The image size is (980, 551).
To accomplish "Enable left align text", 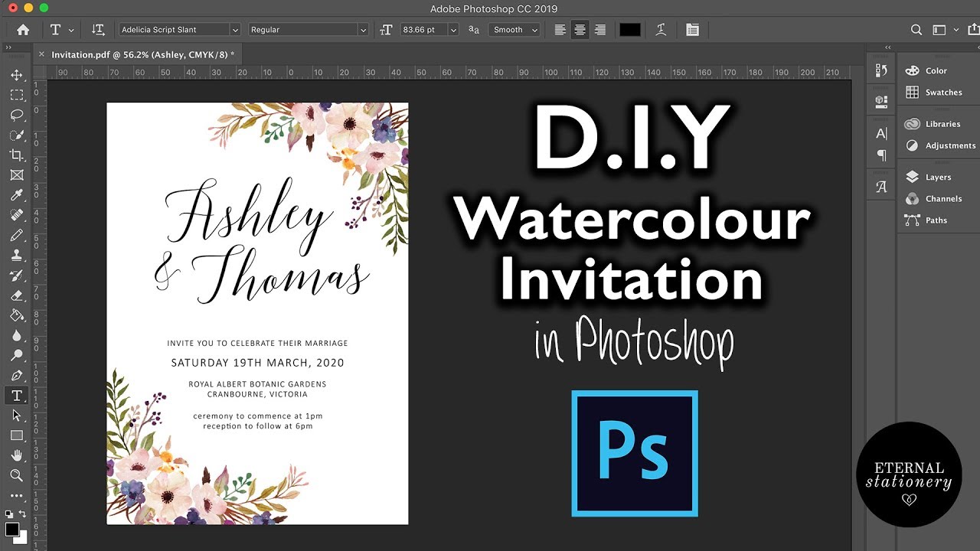I will pyautogui.click(x=560, y=30).
